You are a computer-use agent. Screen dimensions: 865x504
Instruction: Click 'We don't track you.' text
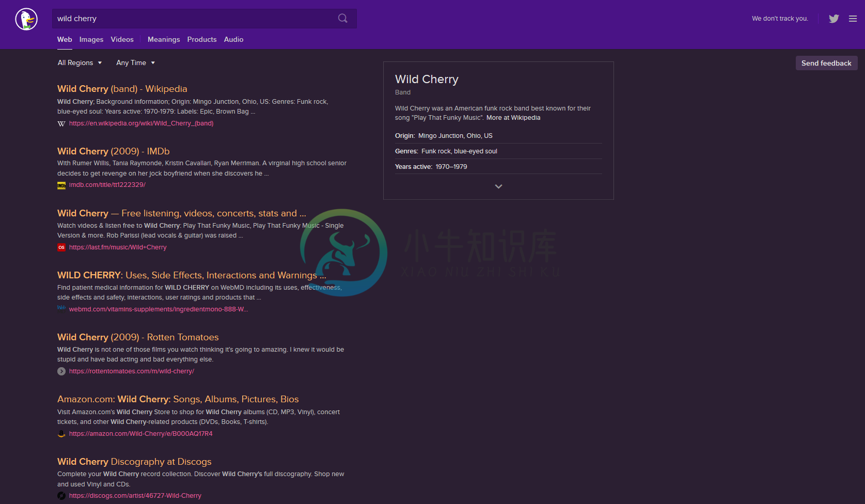tap(780, 19)
